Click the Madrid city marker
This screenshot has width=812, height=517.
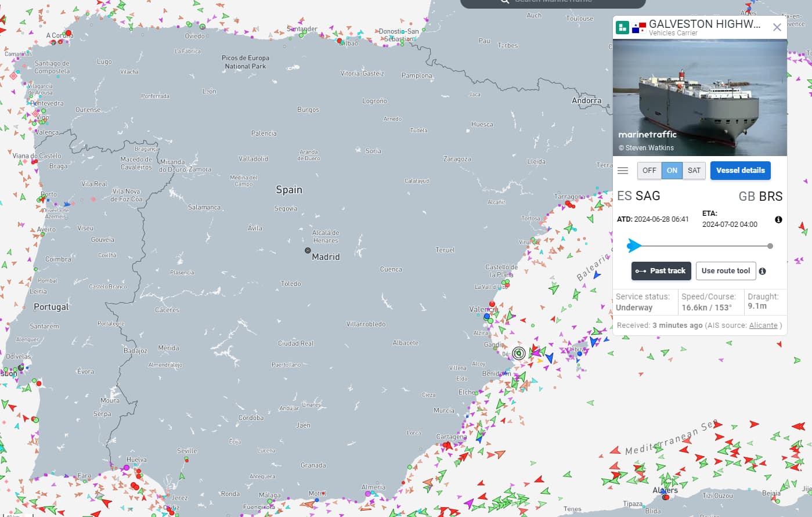[x=308, y=251]
